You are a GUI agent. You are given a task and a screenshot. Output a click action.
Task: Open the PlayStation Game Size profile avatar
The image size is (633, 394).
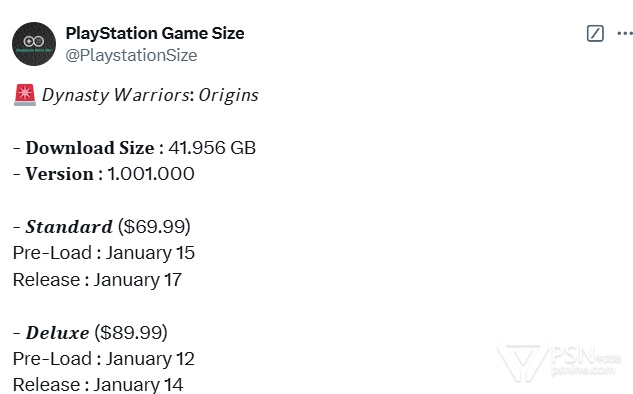(x=34, y=44)
